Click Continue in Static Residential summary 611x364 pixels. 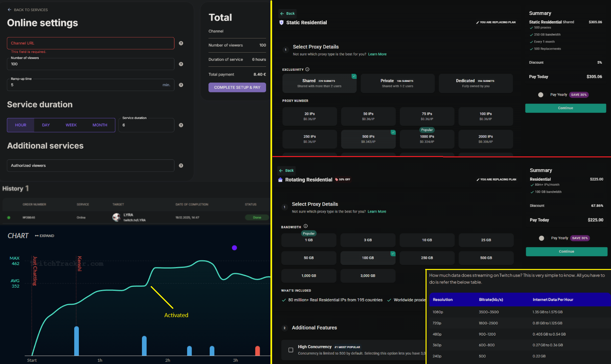(x=565, y=108)
